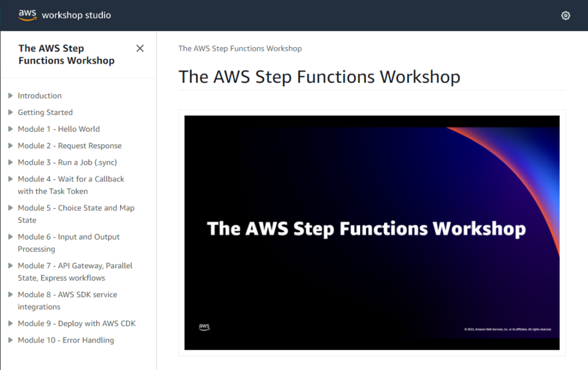This screenshot has width=588, height=370.
Task: Expand Module 2 - Request Response arrow
Action: pos(10,145)
